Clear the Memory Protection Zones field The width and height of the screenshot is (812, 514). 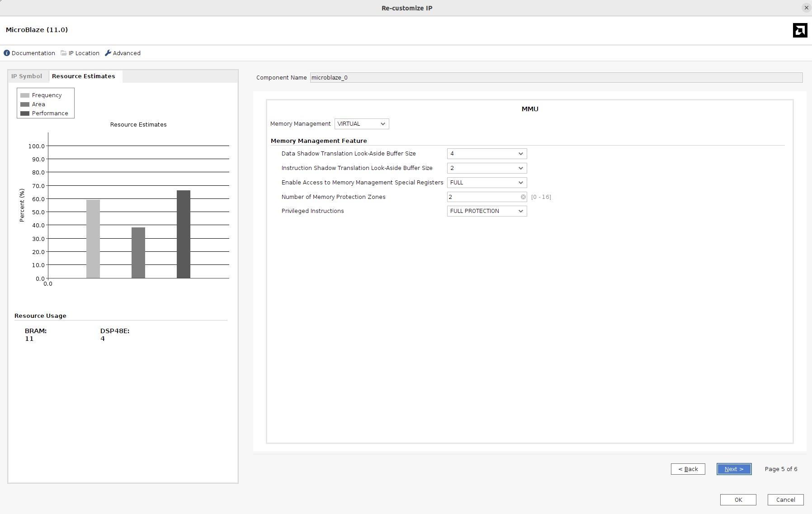(x=523, y=197)
